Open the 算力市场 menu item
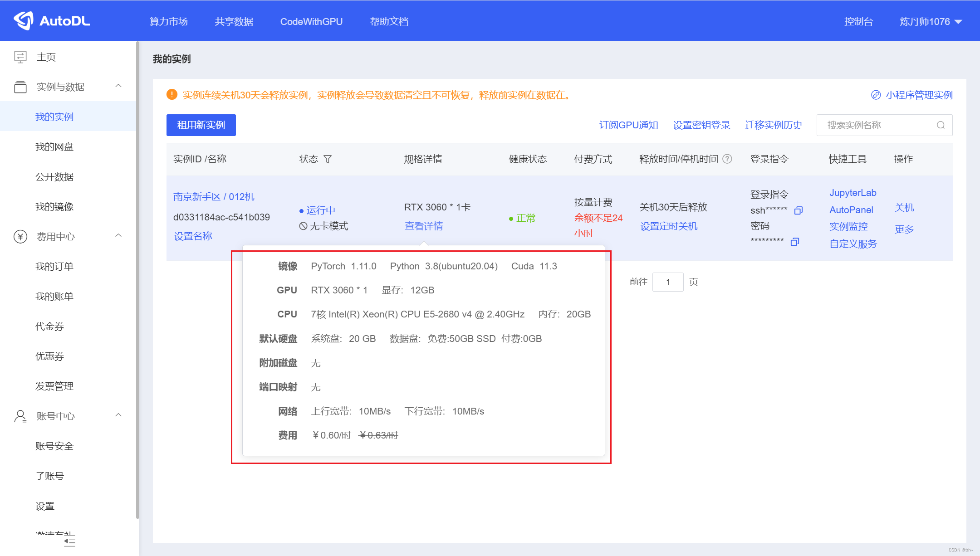Screen dimensions: 980x556 point(168,21)
